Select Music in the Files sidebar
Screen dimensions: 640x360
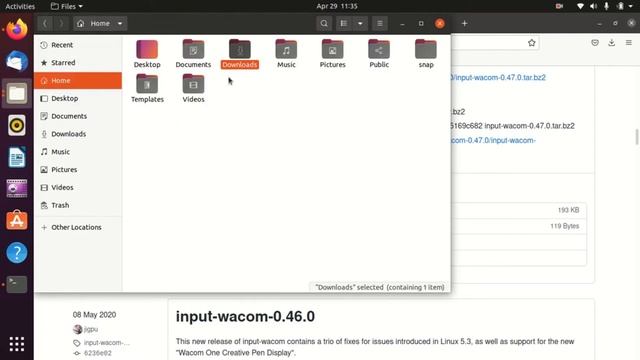78,152
